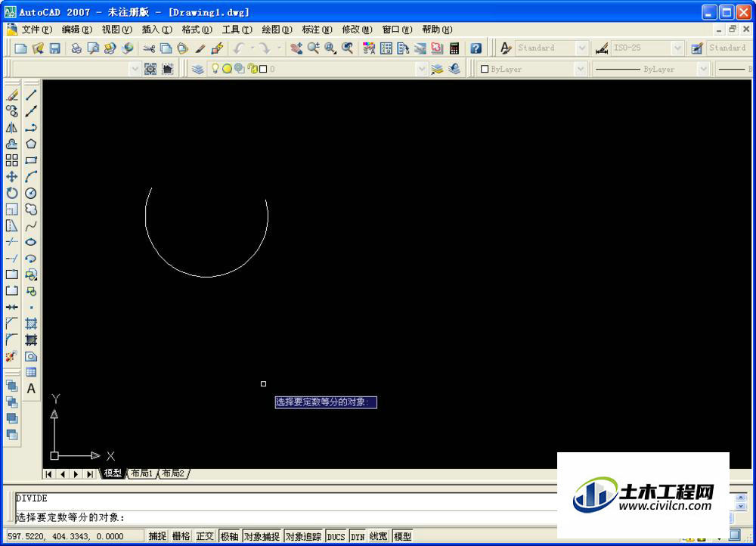Image resolution: width=756 pixels, height=546 pixels.
Task: Toggle DUCS in status bar
Action: point(336,536)
